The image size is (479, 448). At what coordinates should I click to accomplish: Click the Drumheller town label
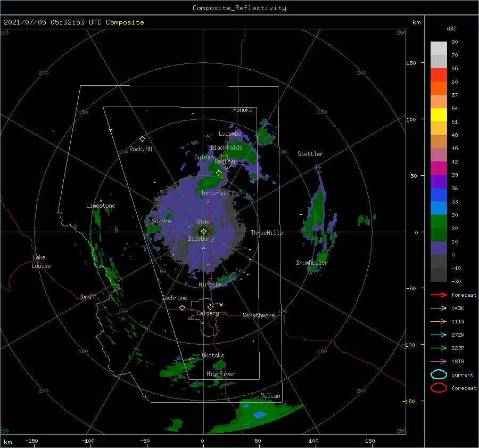coord(311,263)
